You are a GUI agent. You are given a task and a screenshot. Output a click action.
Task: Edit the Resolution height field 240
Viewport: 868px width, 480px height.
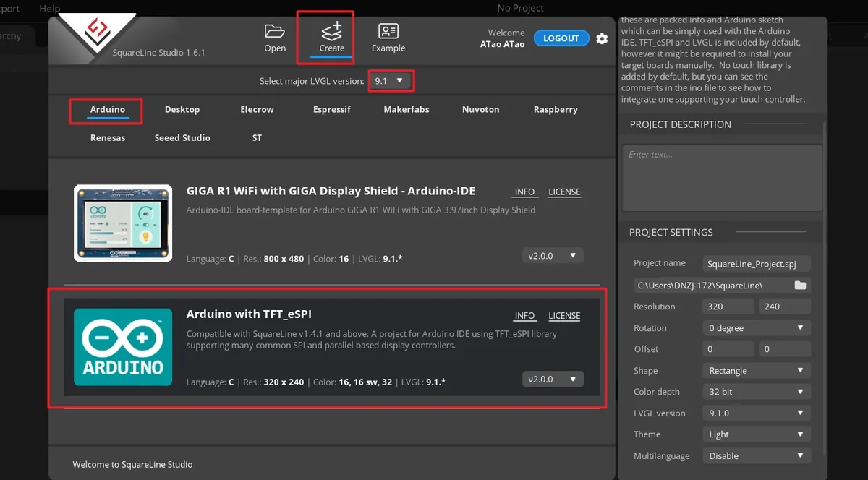coord(785,307)
